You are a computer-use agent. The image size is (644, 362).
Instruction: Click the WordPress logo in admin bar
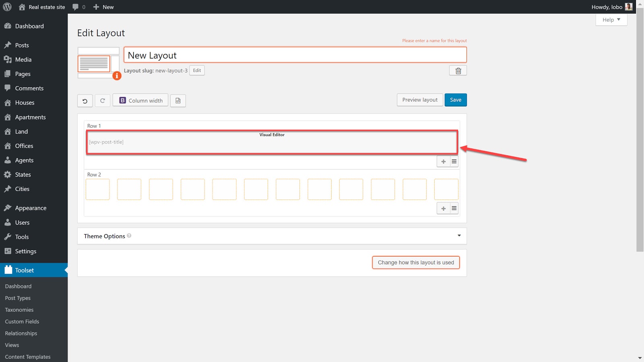tap(7, 7)
